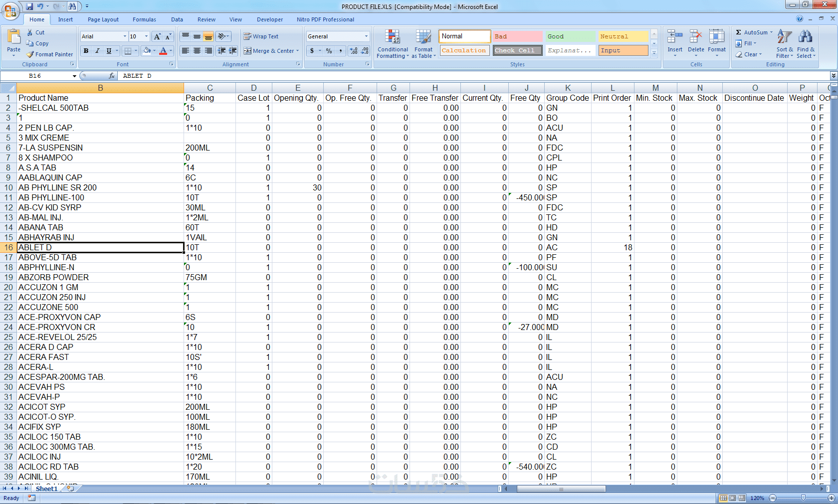Screen dimensions: 838x504
Task: Toggle Wrap Text on the cell
Action: [x=261, y=36]
